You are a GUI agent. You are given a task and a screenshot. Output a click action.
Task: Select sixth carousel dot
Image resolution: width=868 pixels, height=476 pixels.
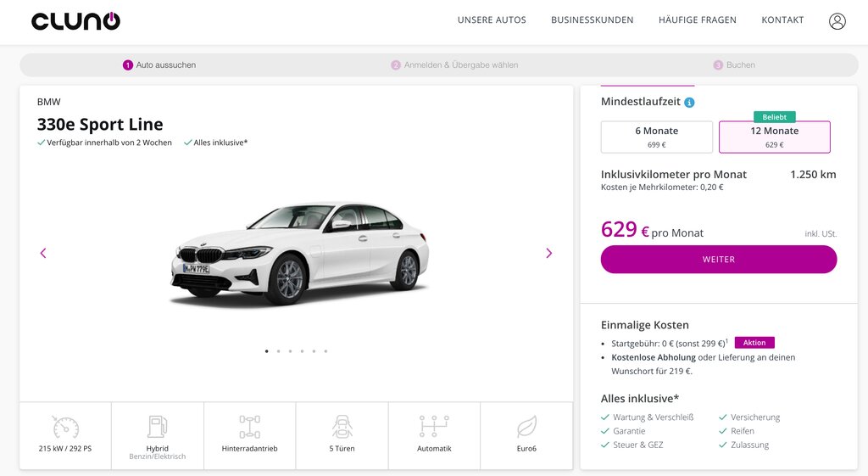(x=325, y=351)
